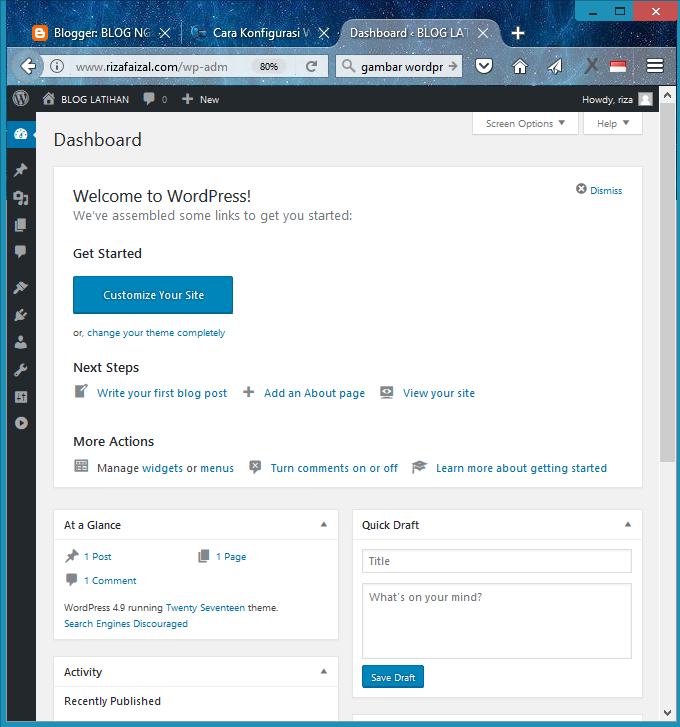
Task: Click the 1 Comment link
Action: click(110, 581)
